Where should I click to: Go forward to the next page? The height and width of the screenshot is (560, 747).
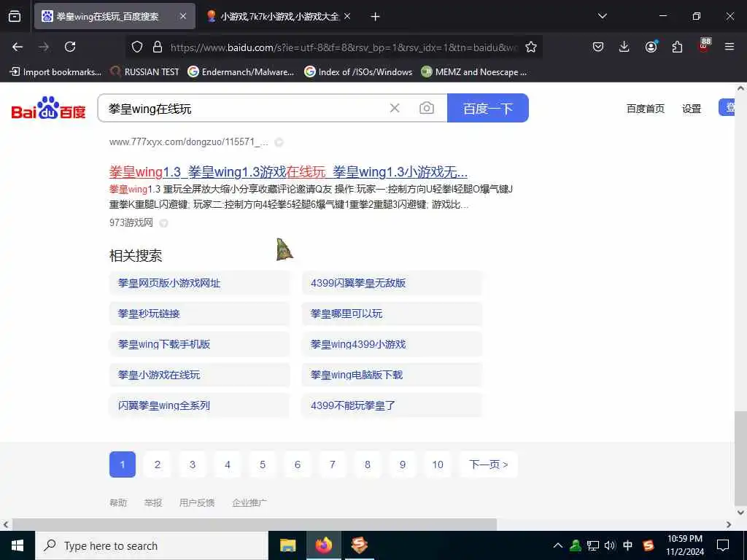click(44, 47)
